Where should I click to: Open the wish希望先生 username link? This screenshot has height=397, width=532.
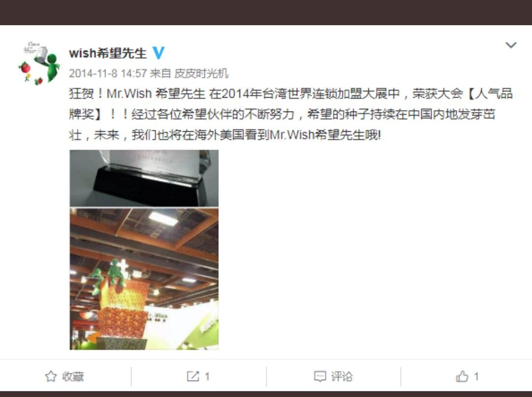click(107, 53)
